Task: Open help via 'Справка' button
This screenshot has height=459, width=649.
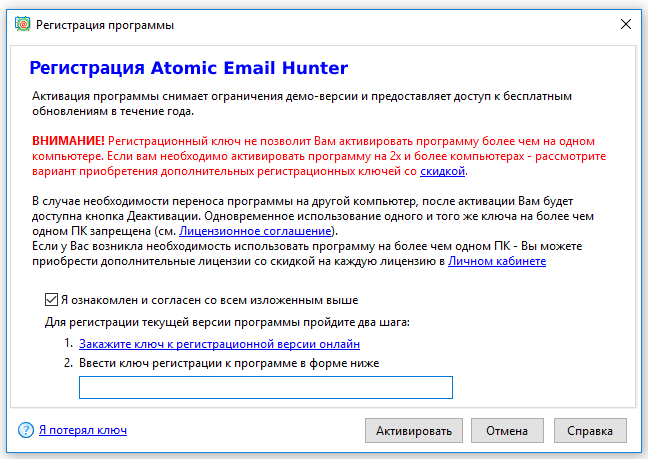Action: (x=590, y=430)
